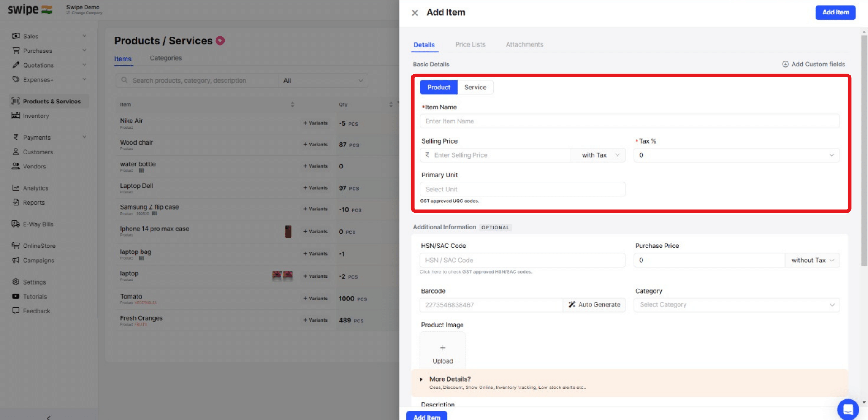Open the Reports section
This screenshot has height=420, width=868.
click(x=33, y=202)
